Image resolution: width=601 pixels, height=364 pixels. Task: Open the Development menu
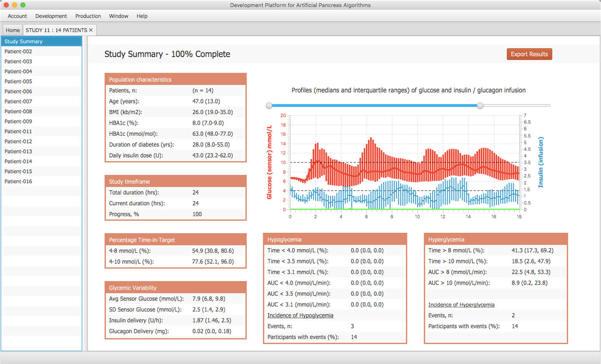51,16
